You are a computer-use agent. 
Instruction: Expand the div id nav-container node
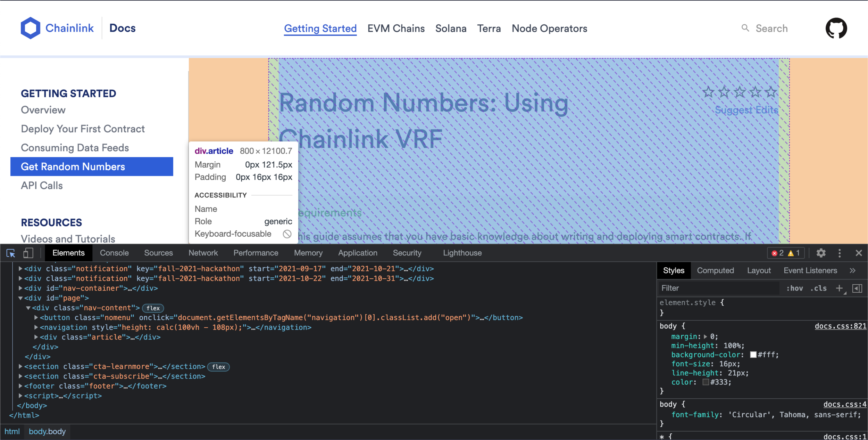click(20, 288)
